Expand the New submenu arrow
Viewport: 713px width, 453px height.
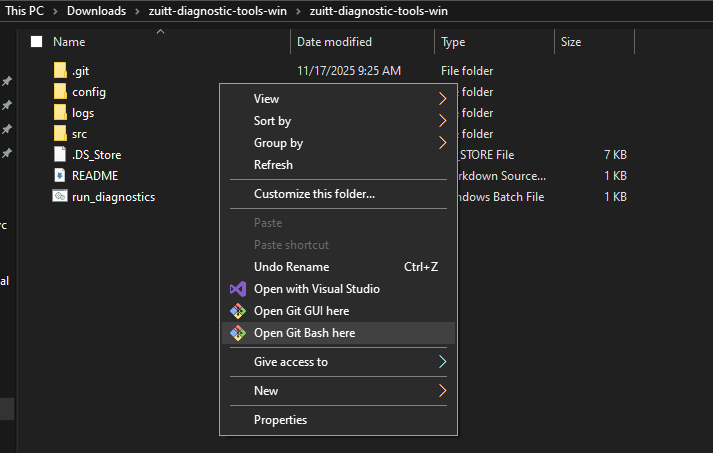(x=442, y=391)
